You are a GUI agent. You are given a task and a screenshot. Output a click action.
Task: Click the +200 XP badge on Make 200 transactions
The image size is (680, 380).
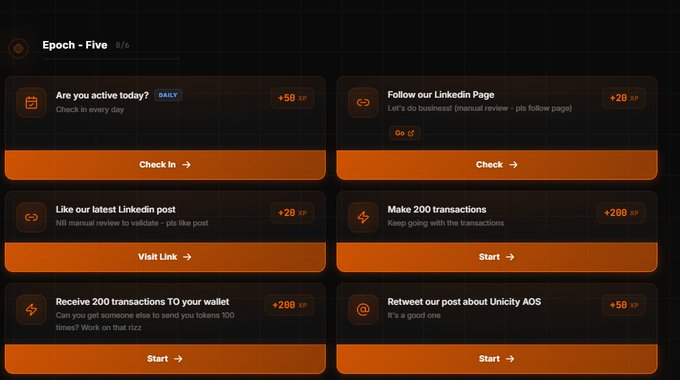click(621, 213)
